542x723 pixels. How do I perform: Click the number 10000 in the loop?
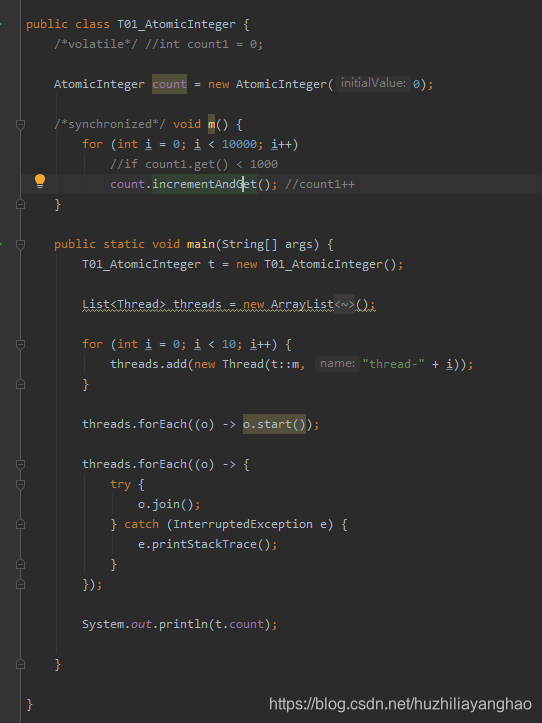pyautogui.click(x=239, y=144)
